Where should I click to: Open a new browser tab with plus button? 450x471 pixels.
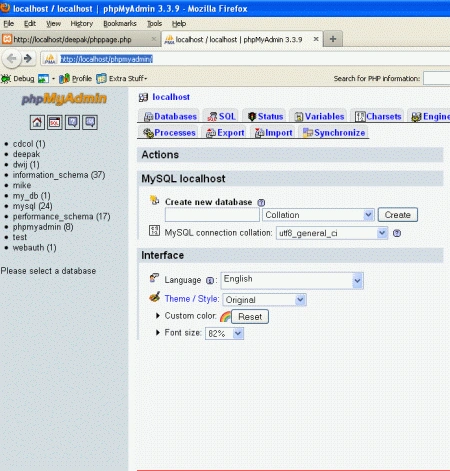[333, 39]
